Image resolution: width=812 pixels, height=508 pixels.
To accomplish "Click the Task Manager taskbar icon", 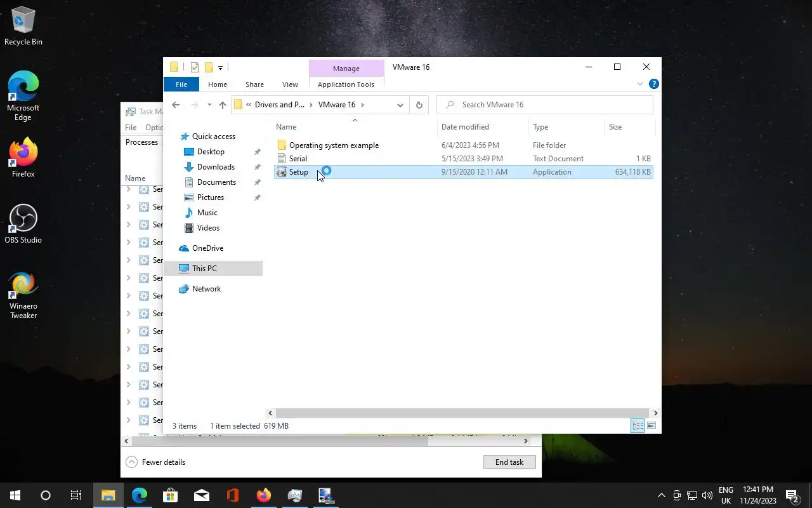I will pos(295,495).
